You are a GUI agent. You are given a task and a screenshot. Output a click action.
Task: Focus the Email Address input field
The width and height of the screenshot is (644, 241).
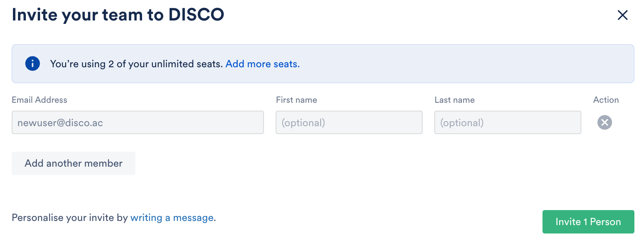[138, 122]
